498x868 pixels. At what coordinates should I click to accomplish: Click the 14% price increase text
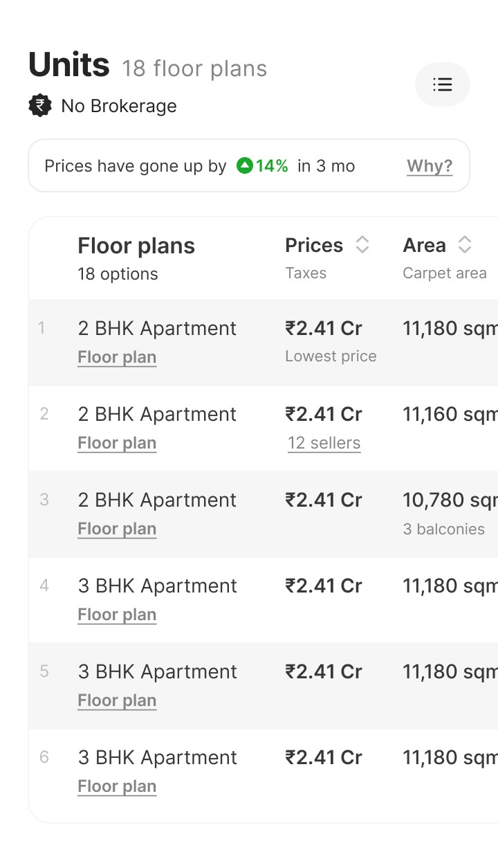tap(272, 166)
